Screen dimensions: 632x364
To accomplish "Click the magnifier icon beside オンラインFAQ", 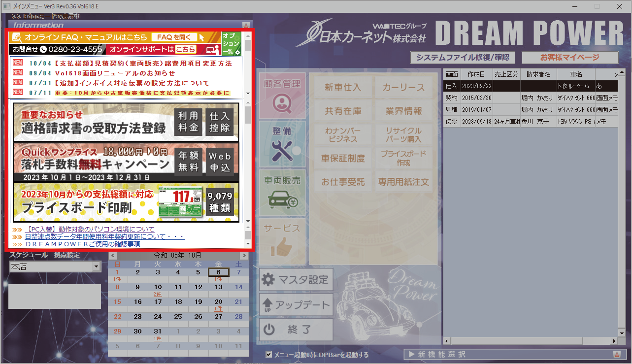I will click(16, 37).
